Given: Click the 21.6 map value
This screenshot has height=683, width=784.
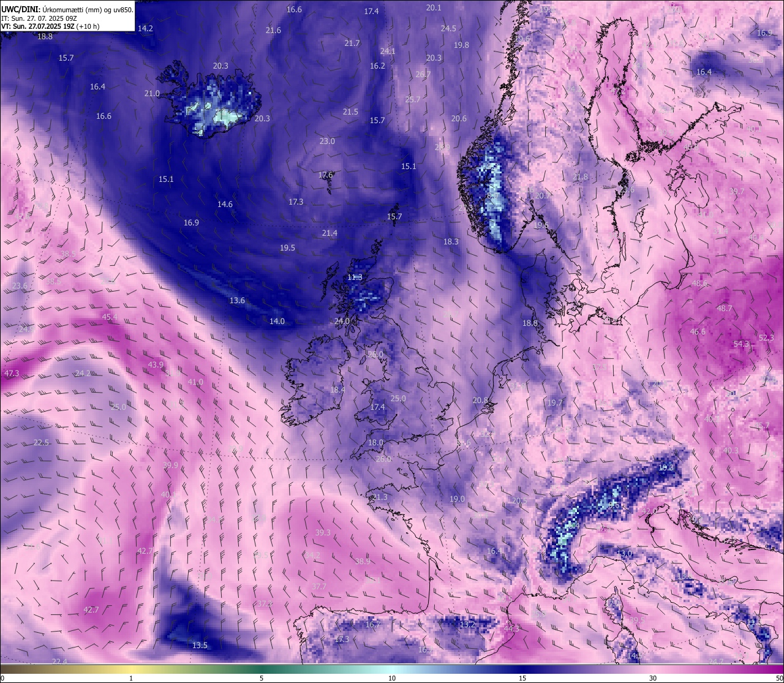Looking at the screenshot, I should pos(273,30).
